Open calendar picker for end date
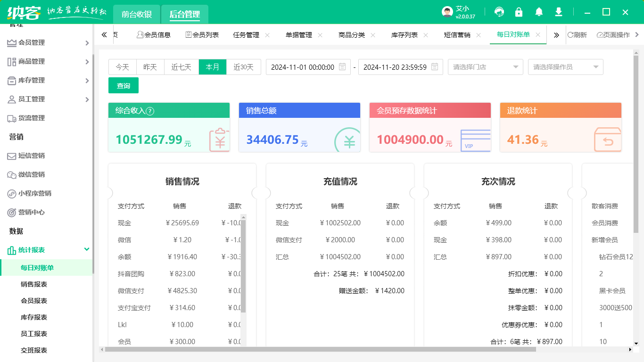 (435, 67)
